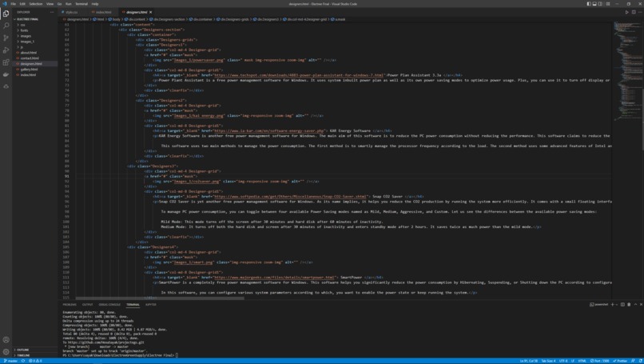Click Ln 91, Col 58 status item
The height and width of the screenshot is (364, 644).
point(529,361)
